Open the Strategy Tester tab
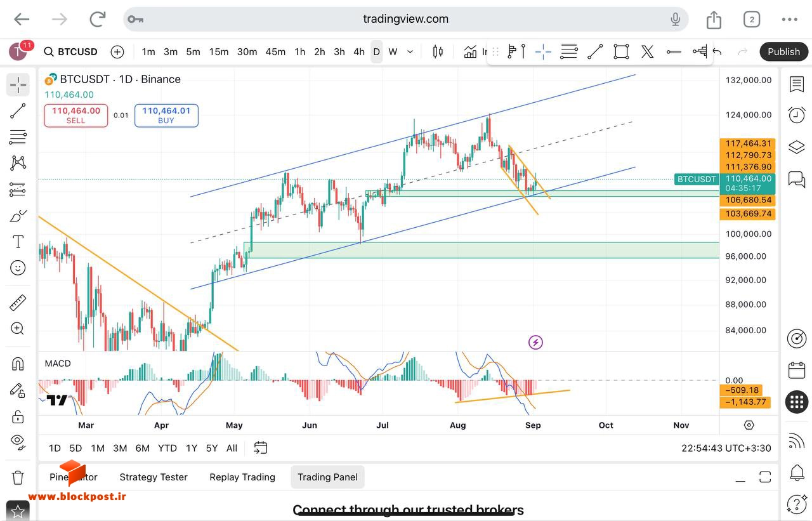This screenshot has width=812, height=521. (x=154, y=477)
